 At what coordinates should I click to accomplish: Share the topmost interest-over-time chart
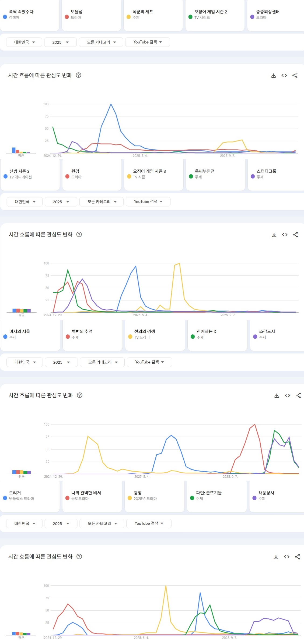tap(295, 76)
